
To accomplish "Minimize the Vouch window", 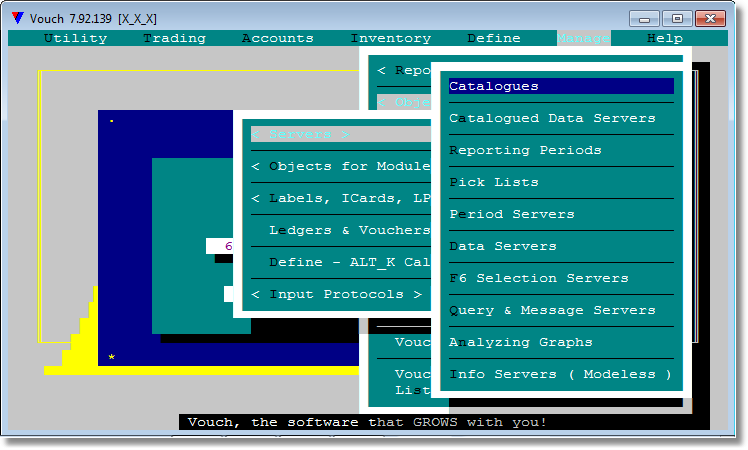I will [644, 19].
